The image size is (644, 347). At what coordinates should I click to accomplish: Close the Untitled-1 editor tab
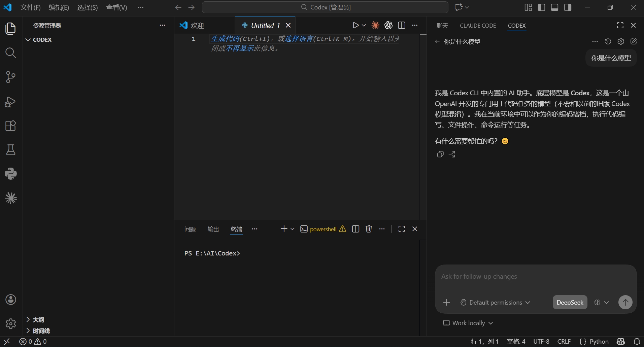(x=288, y=25)
